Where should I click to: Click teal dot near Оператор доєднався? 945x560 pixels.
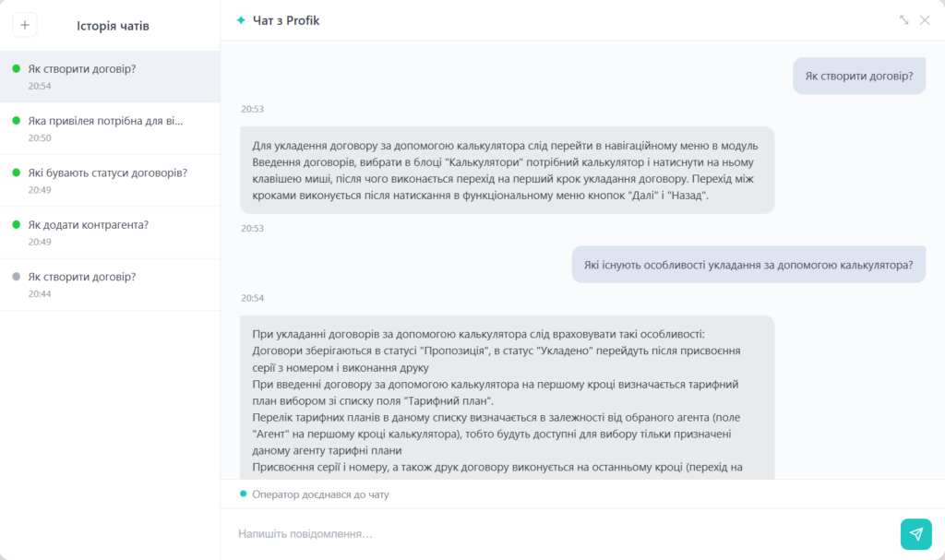point(244,494)
